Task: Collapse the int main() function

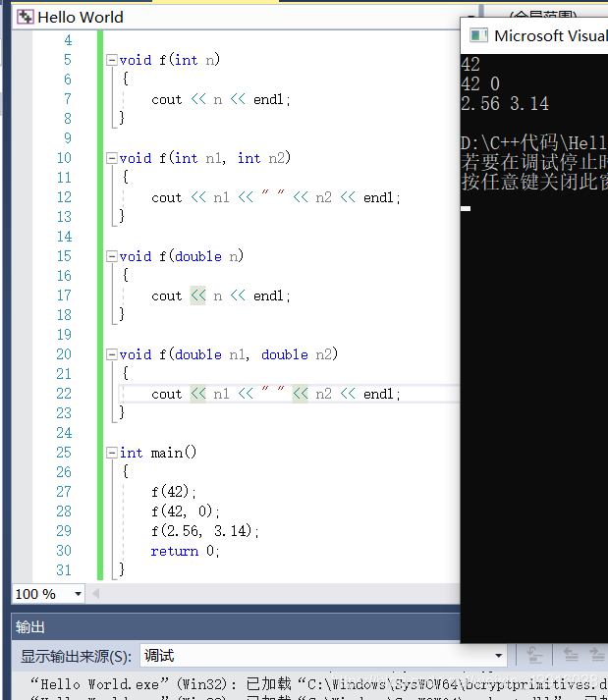Action: (111, 453)
